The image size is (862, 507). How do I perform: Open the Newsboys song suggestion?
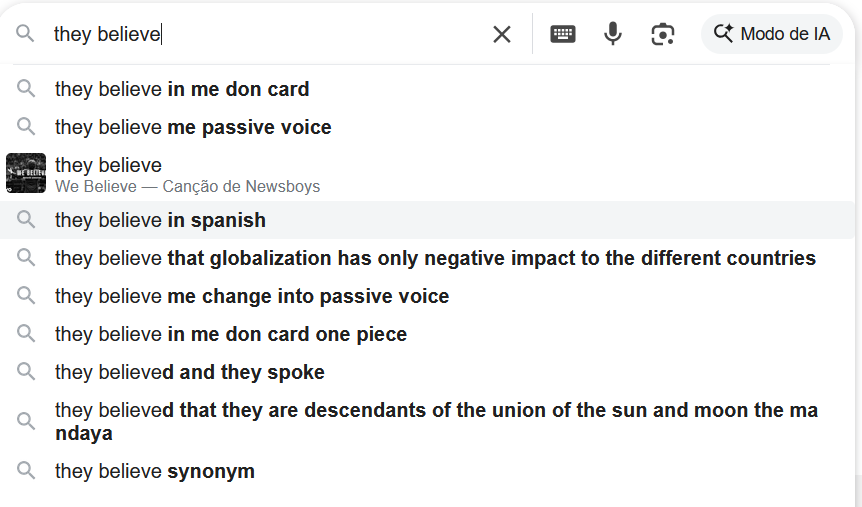coord(187,174)
